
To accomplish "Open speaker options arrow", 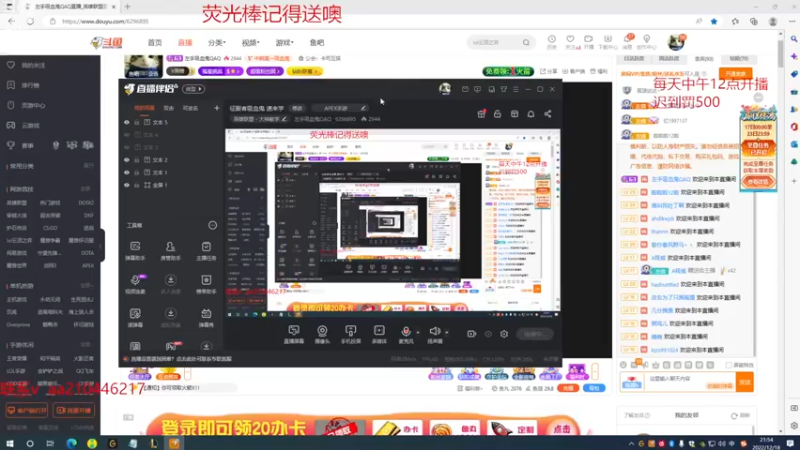I will (447, 332).
